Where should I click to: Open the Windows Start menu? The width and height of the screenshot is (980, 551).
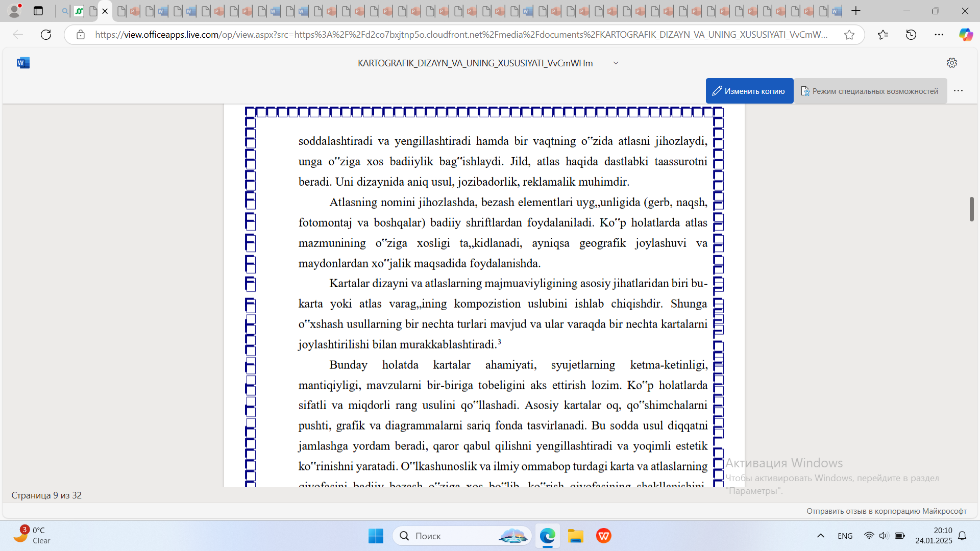pos(376,536)
